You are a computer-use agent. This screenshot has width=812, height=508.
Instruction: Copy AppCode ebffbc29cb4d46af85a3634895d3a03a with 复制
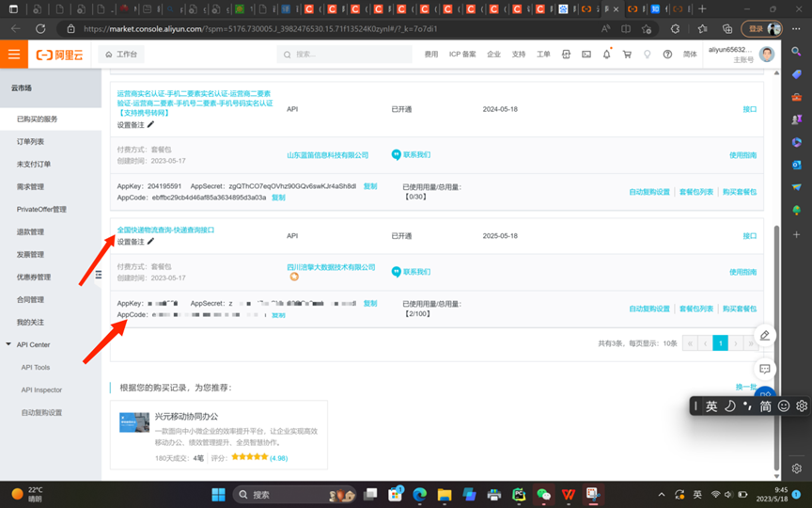pos(278,198)
